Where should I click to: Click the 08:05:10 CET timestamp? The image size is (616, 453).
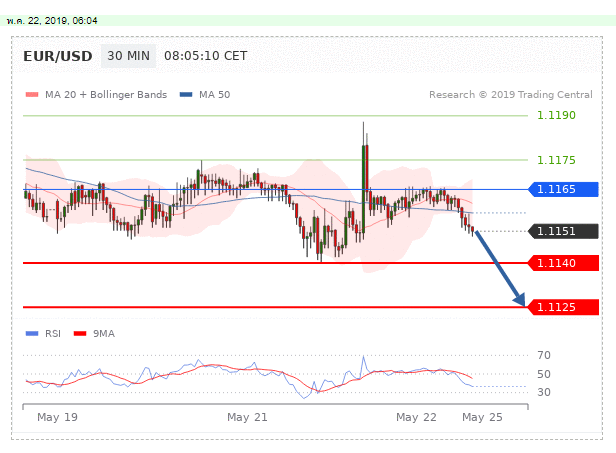coord(205,56)
